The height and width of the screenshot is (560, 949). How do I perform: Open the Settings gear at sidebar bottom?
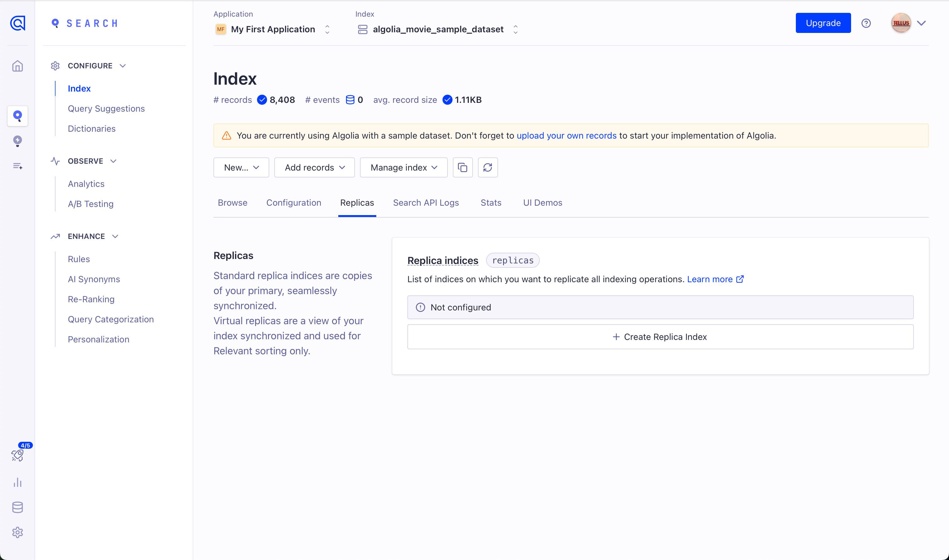tap(17, 532)
